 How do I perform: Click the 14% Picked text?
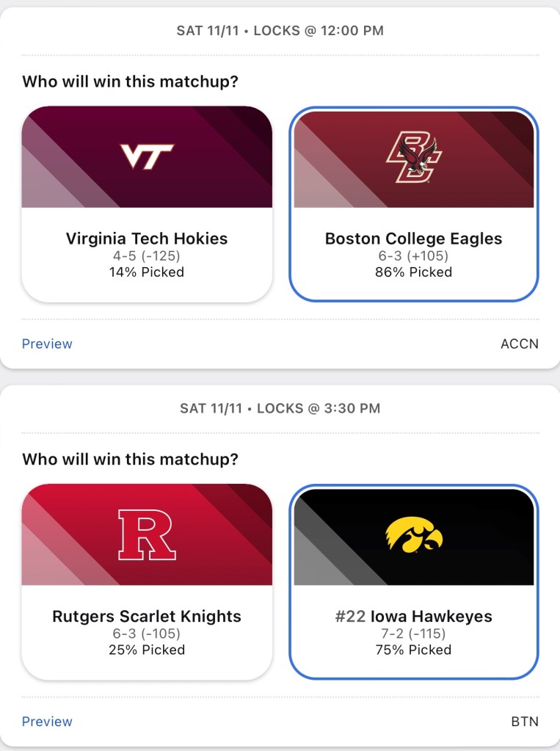(x=147, y=272)
